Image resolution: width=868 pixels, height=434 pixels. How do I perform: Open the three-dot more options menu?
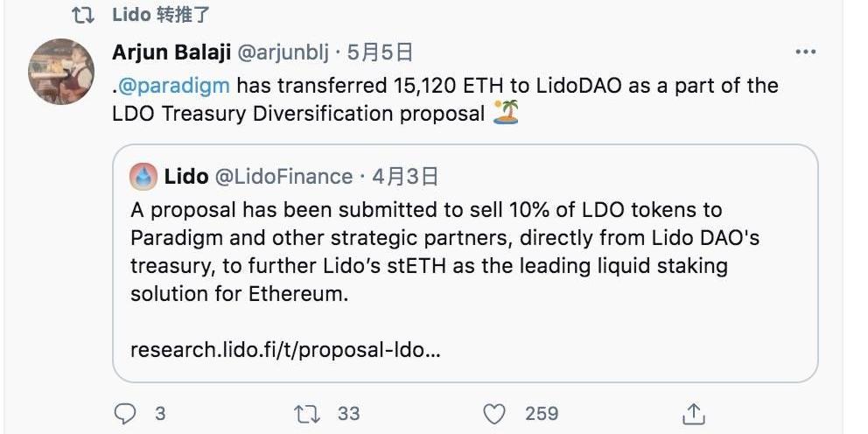805,52
